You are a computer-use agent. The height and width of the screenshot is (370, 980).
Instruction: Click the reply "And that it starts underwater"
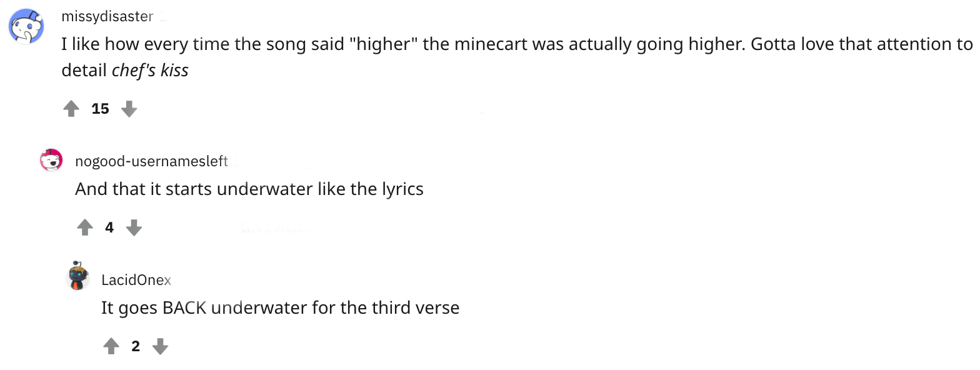tap(249, 189)
